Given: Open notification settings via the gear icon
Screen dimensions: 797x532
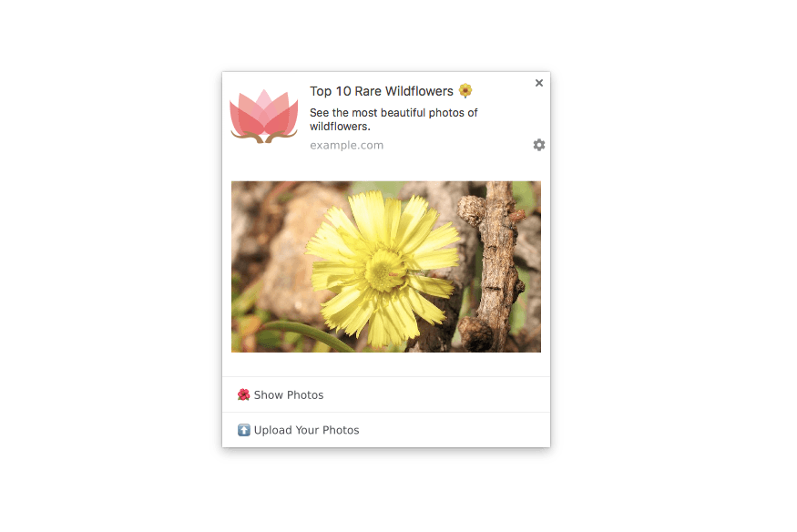Looking at the screenshot, I should pos(539,145).
